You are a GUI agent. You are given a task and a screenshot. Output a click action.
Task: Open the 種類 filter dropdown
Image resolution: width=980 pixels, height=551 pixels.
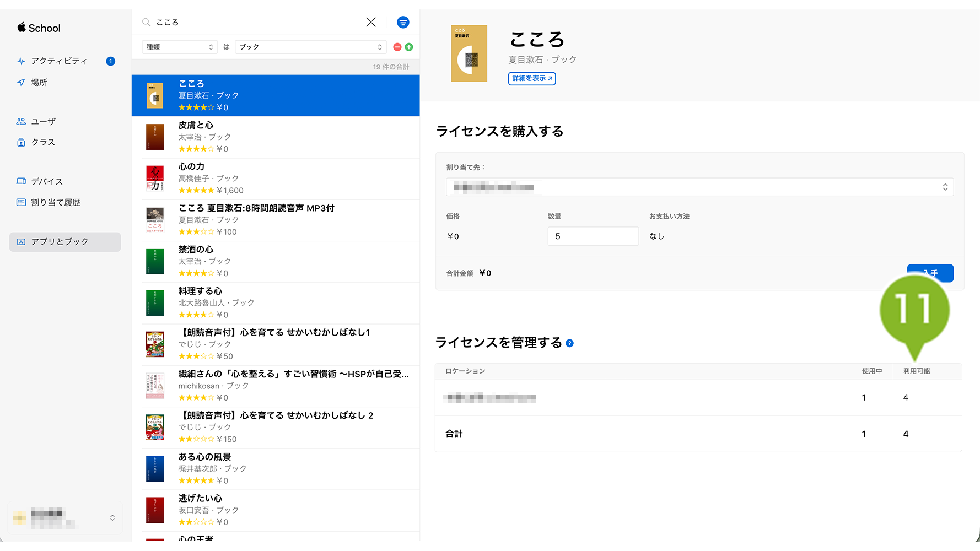click(x=179, y=47)
